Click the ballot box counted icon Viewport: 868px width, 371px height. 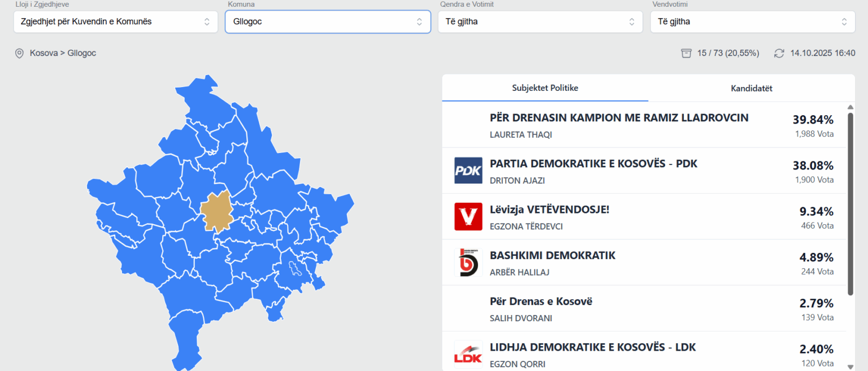(687, 53)
